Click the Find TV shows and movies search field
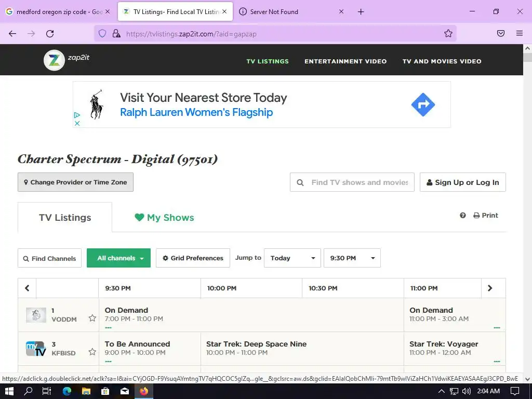 tap(352, 182)
